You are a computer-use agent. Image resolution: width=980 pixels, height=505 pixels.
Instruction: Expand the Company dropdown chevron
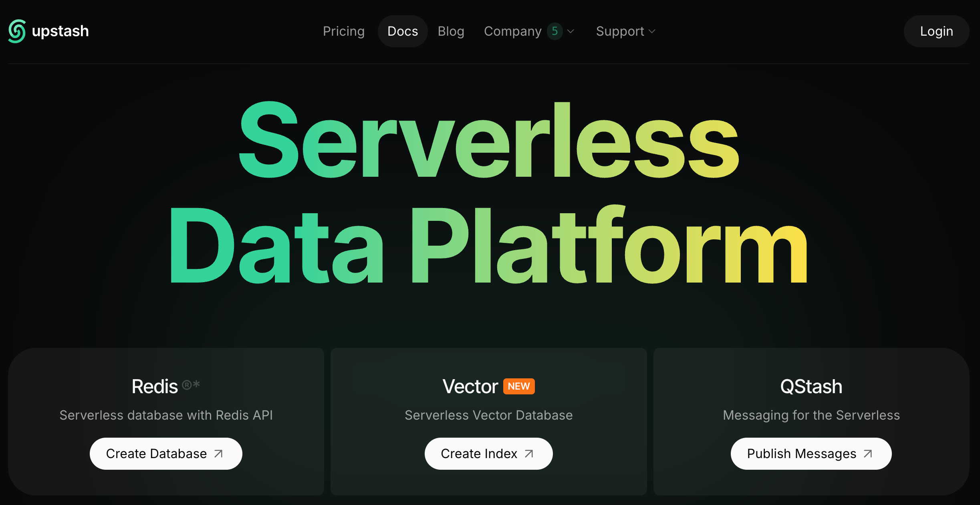click(571, 31)
